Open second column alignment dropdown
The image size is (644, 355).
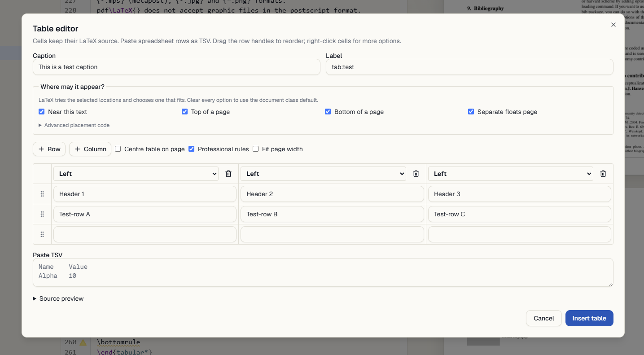(323, 174)
